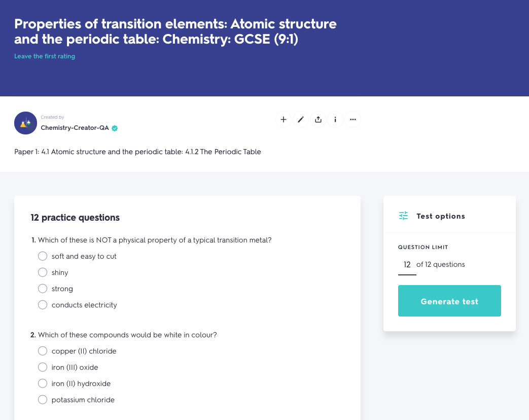Select 'iron (III) oxide' for question 2
The width and height of the screenshot is (529, 420).
click(43, 367)
